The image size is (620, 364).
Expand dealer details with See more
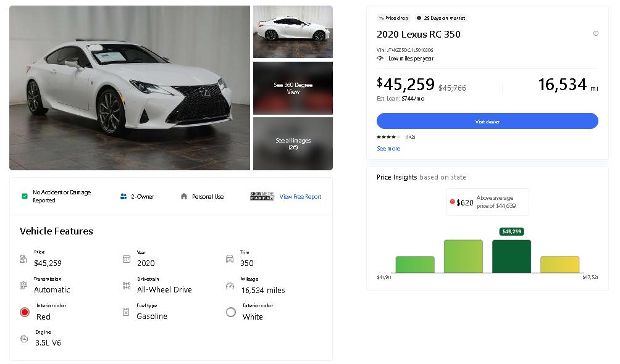(388, 149)
